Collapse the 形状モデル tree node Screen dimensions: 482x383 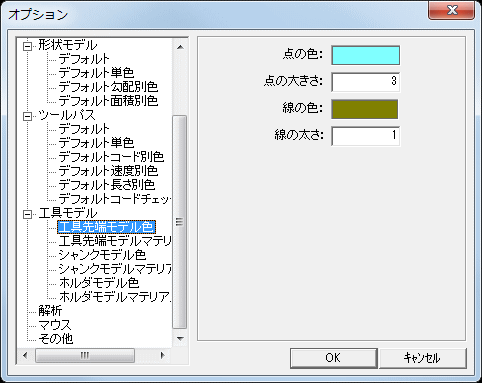(x=28, y=46)
